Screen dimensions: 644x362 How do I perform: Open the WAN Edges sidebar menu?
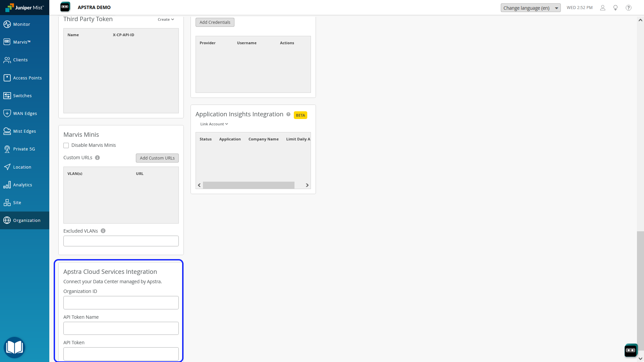[x=25, y=113]
